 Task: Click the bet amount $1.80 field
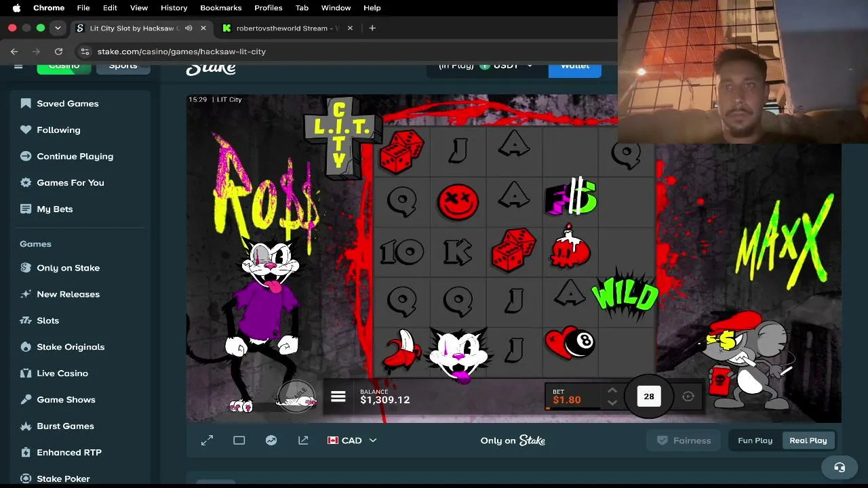pos(567,400)
